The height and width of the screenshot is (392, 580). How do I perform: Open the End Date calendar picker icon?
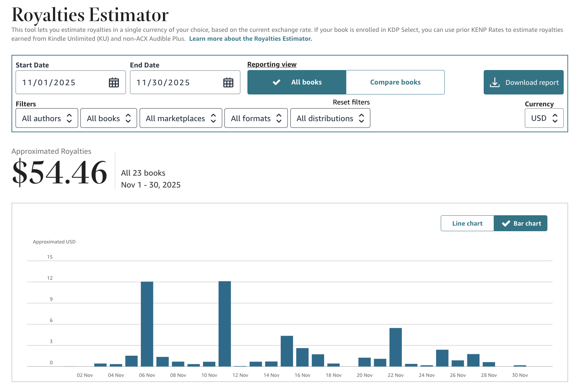(x=228, y=83)
